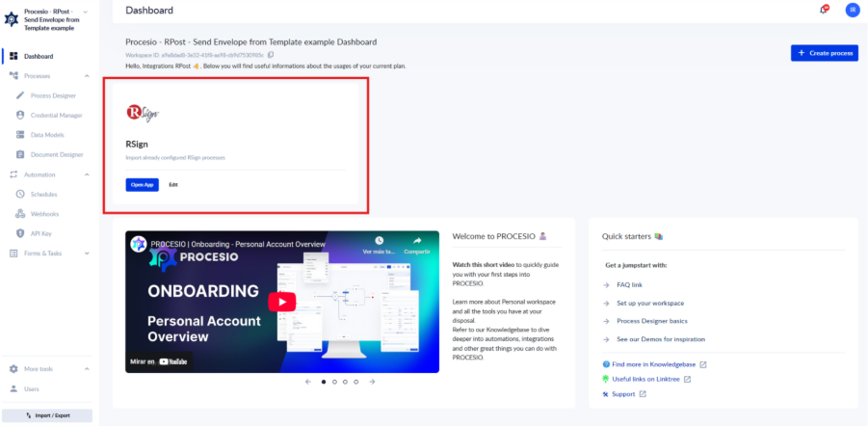Go to Data Models section

(x=49, y=134)
